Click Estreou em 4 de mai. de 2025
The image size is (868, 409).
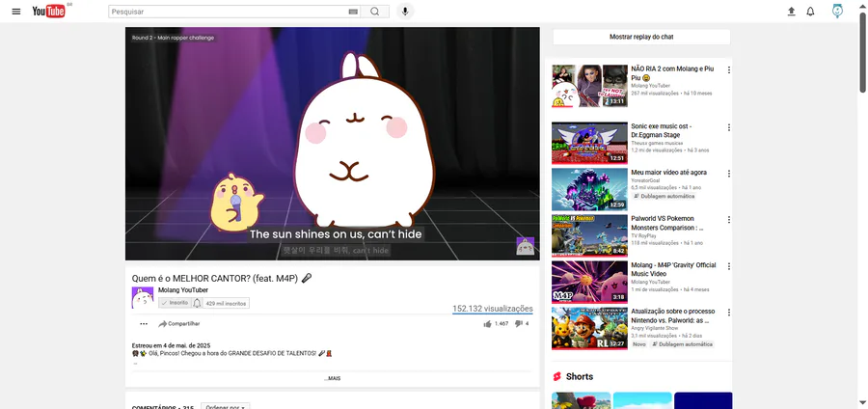(x=171, y=346)
